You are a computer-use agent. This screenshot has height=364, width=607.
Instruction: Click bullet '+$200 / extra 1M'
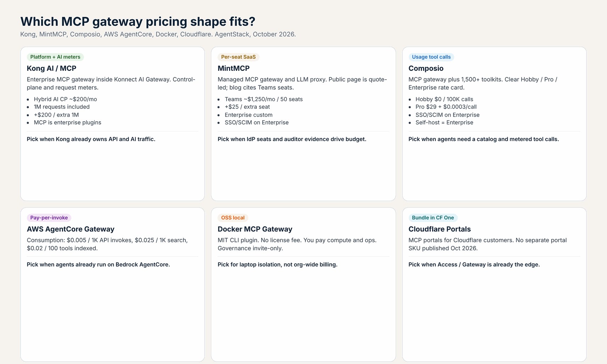[56, 115]
